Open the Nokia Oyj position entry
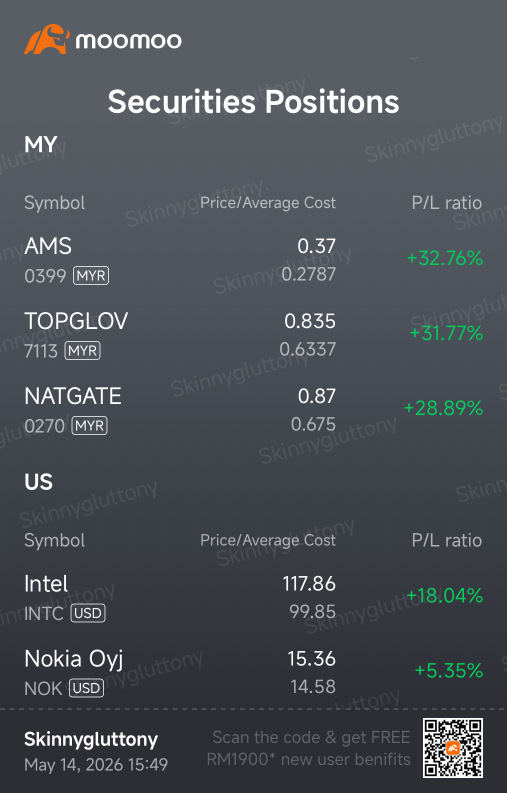This screenshot has width=507, height=793. [254, 672]
